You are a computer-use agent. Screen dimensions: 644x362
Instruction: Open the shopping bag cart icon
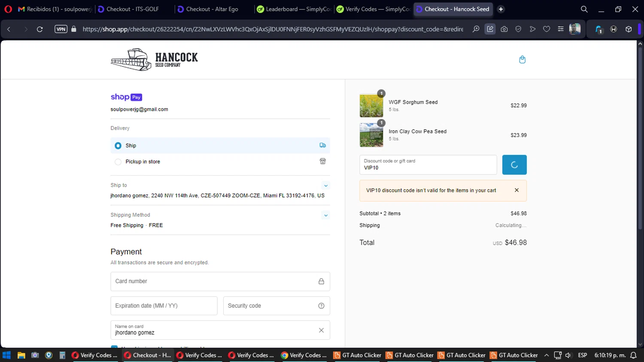[x=522, y=60]
